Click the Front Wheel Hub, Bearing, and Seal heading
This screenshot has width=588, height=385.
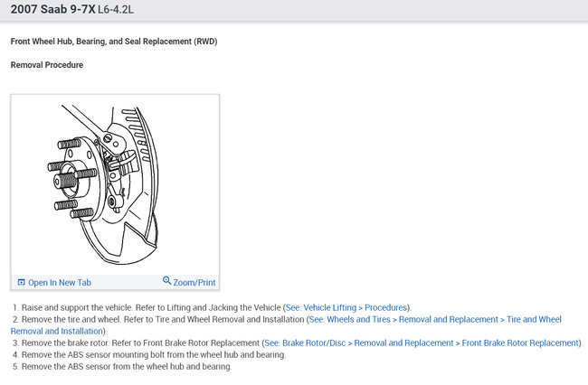[x=114, y=42]
